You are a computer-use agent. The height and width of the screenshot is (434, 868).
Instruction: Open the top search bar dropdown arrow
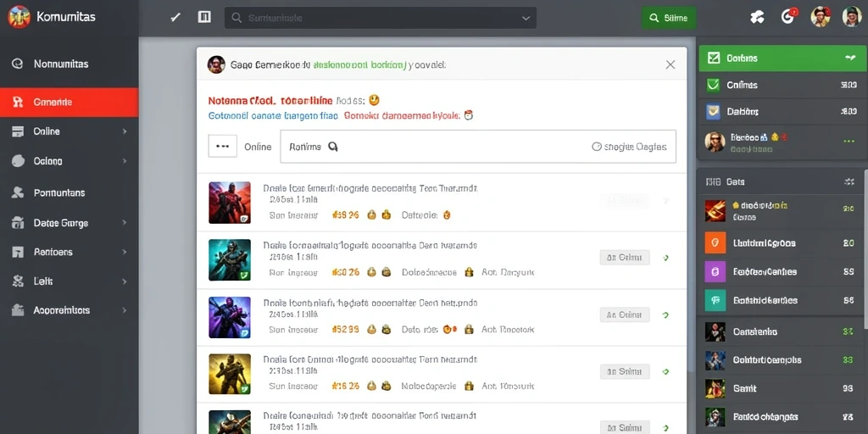click(526, 18)
